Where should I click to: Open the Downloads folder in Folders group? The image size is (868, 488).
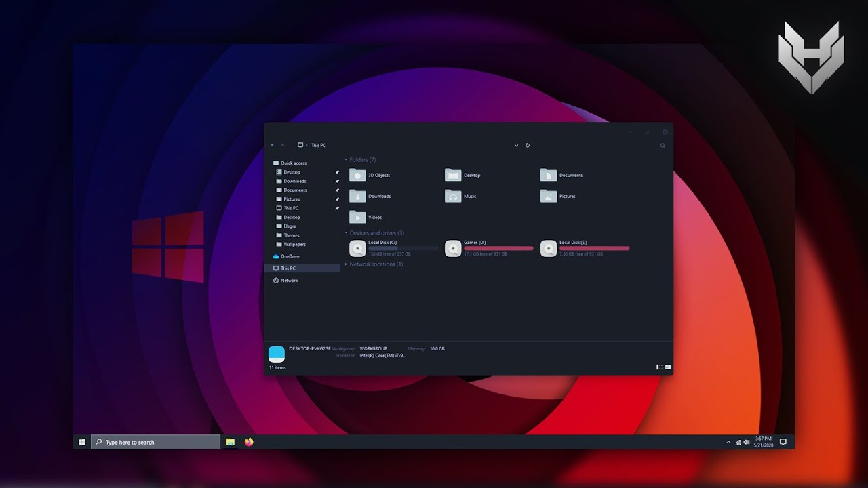370,196
